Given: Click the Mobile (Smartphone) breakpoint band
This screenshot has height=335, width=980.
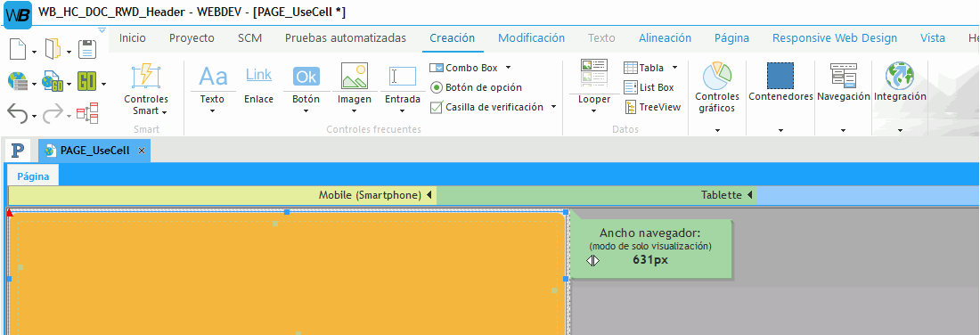Looking at the screenshot, I should pos(223,195).
